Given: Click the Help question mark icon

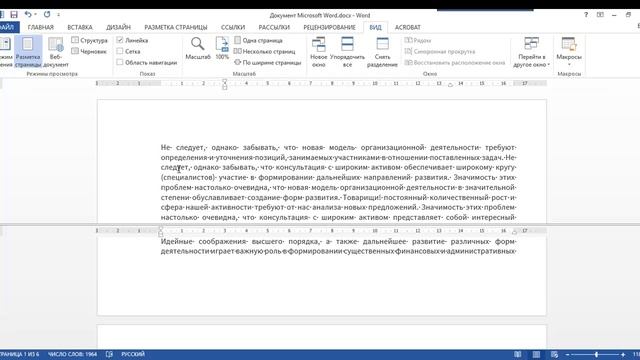Looking at the screenshot, I should [x=586, y=15].
